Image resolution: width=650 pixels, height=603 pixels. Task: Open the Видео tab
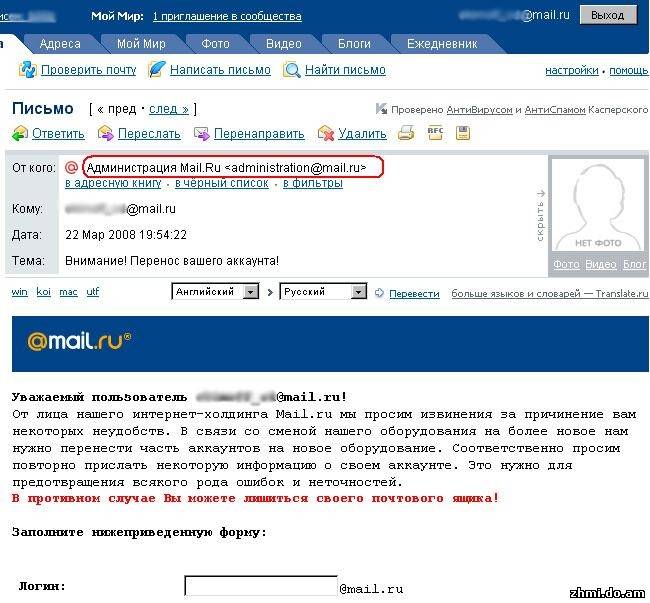click(284, 44)
